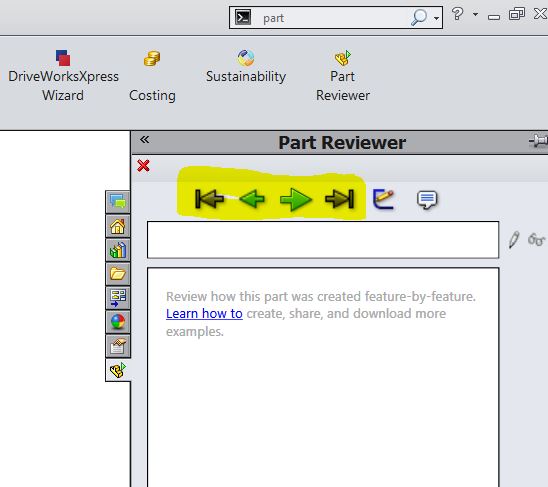Expand the search options dropdown arrow

[x=436, y=19]
